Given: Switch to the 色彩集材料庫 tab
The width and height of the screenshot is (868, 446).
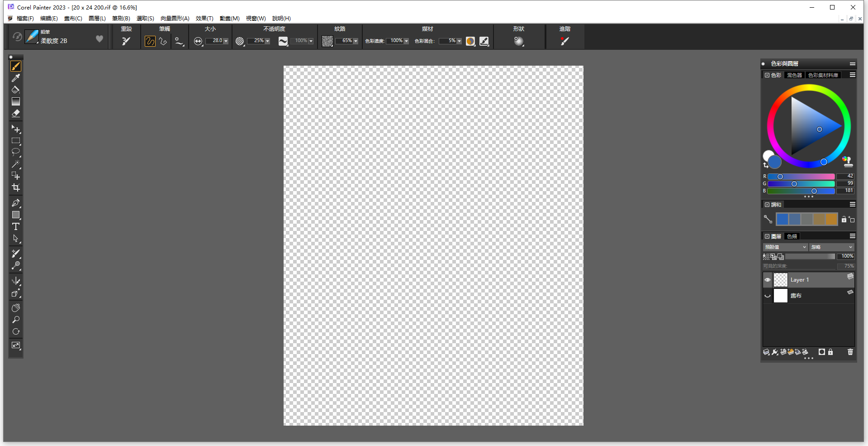Looking at the screenshot, I should 823,75.
